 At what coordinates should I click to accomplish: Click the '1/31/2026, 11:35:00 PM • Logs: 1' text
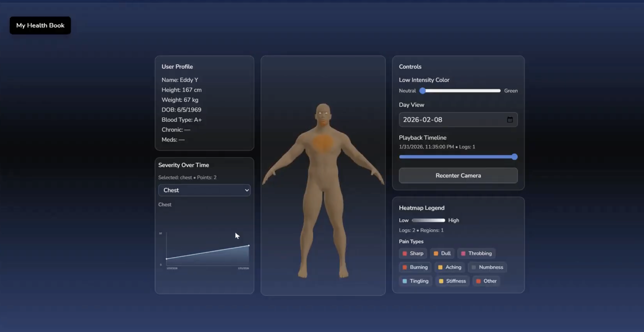[437, 147]
